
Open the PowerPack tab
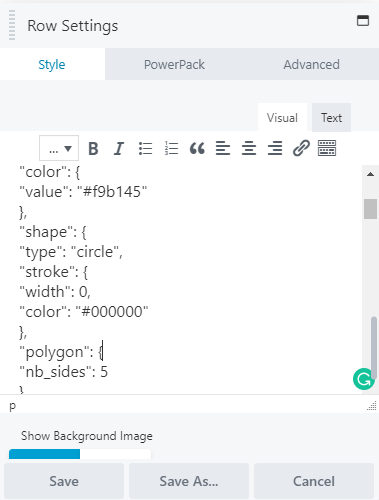(174, 64)
